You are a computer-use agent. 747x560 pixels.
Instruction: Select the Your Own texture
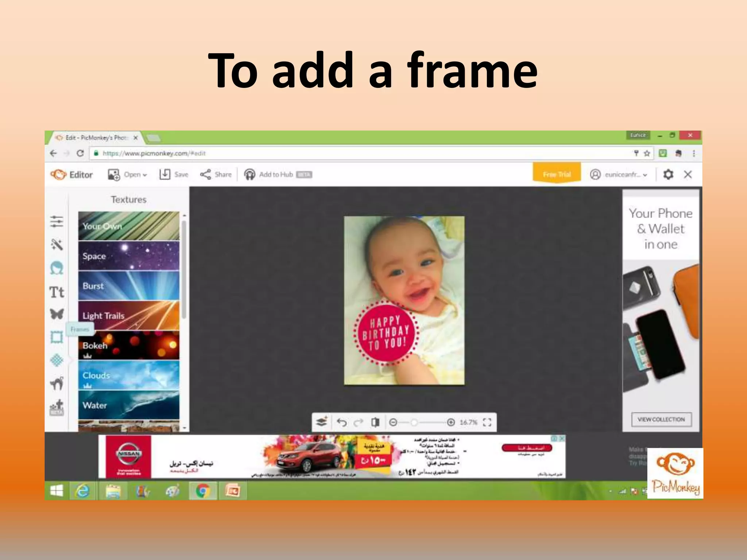[x=129, y=226]
